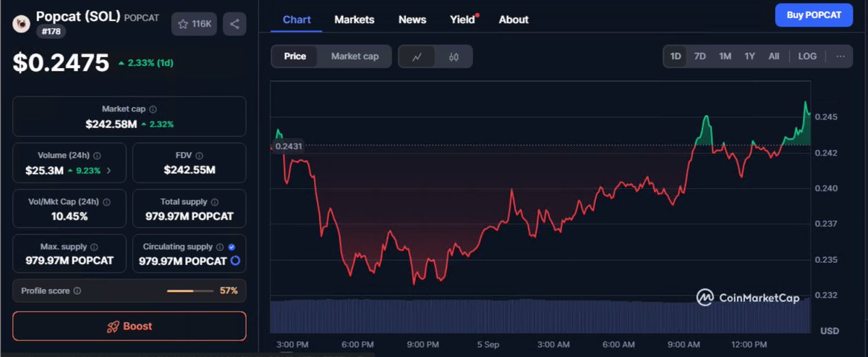Open the About tab
868x357 pixels.
pos(514,20)
